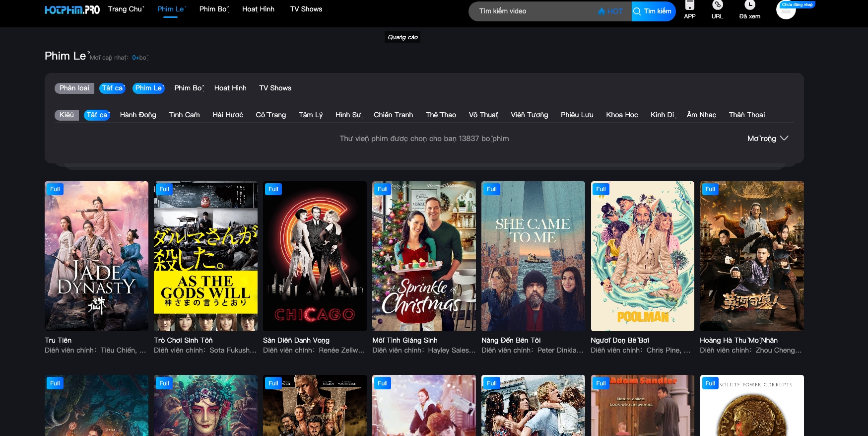Open the TV Shows top navigation tab

coord(306,9)
